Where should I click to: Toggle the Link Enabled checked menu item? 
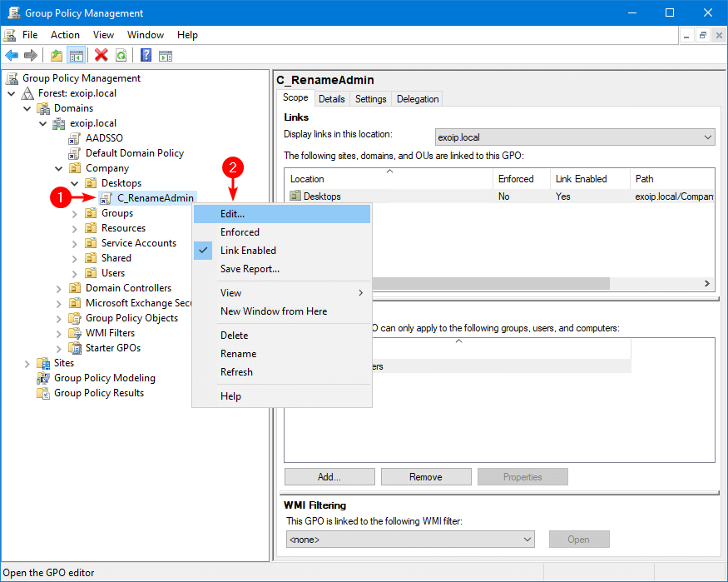[248, 251]
